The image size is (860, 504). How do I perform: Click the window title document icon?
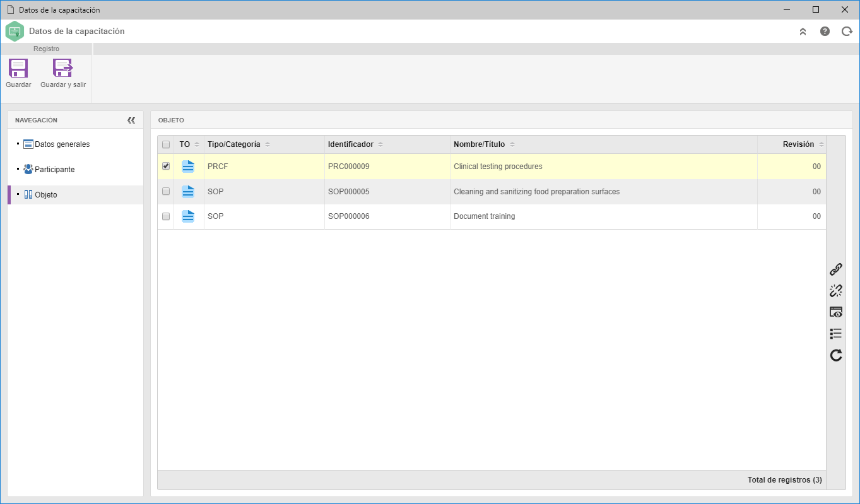(10, 9)
